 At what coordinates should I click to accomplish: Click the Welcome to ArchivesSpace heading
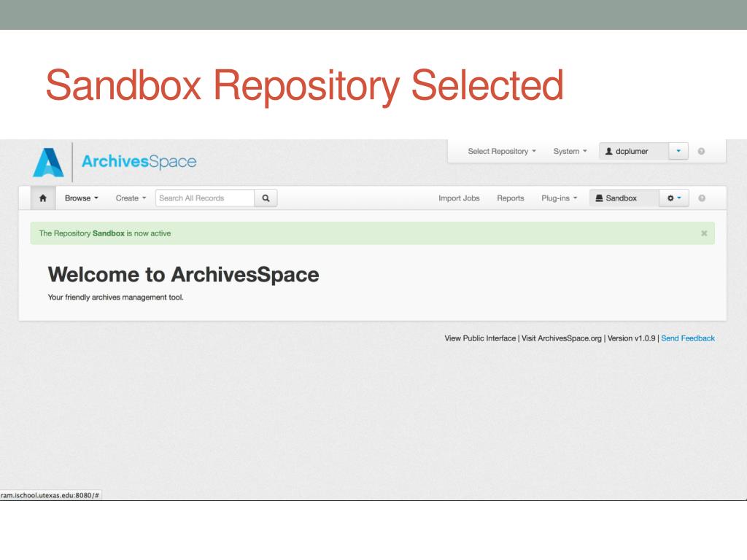coord(183,275)
